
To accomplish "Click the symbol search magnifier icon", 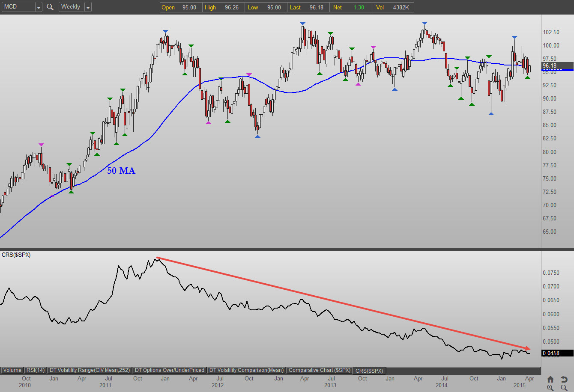I will (50, 7).
